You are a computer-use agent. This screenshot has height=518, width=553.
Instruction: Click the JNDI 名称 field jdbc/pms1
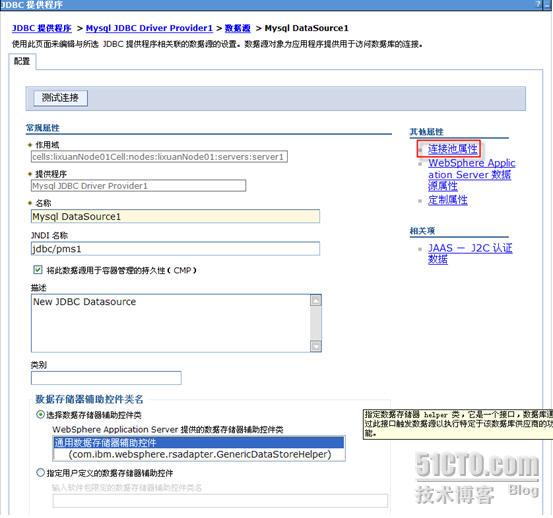pyautogui.click(x=175, y=249)
